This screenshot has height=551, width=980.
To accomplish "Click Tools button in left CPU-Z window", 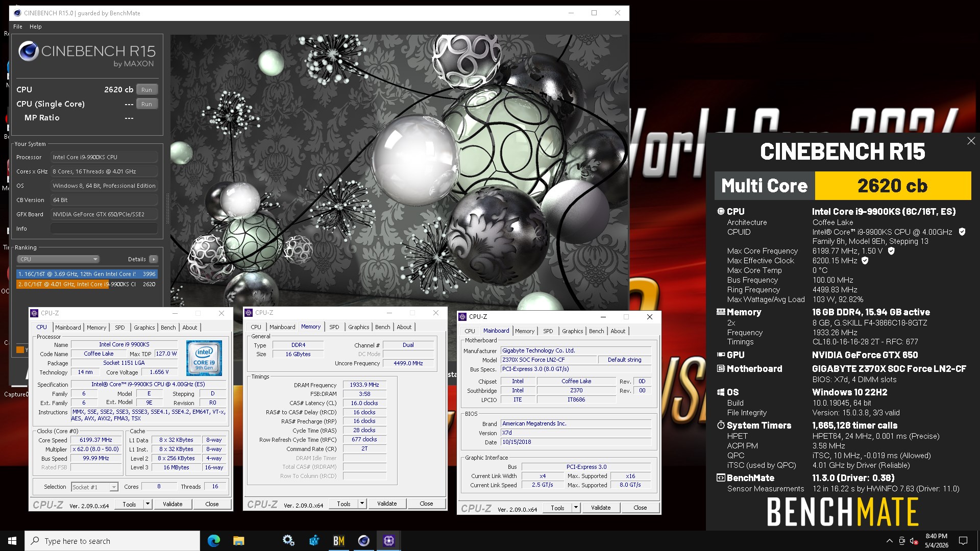I will [130, 504].
